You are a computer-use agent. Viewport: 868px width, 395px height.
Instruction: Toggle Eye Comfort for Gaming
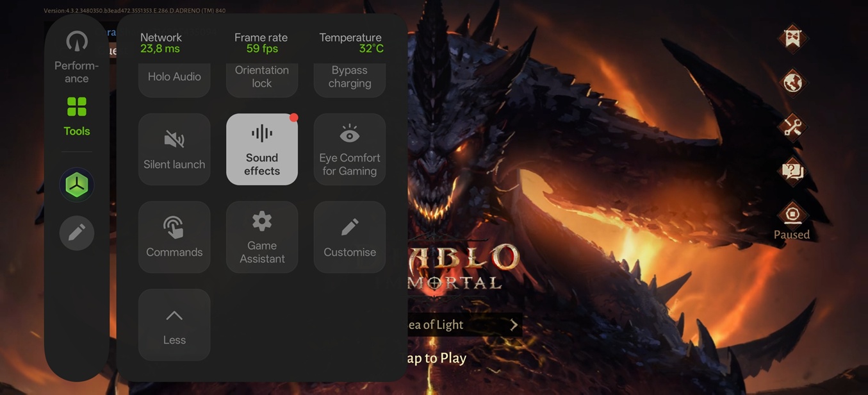pos(350,149)
